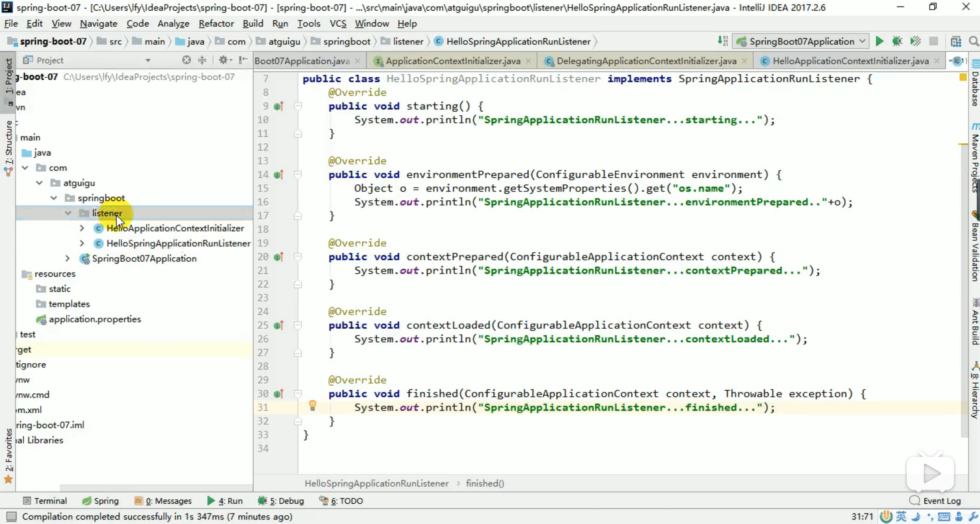
Task: Open the Event Log button
Action: click(935, 501)
